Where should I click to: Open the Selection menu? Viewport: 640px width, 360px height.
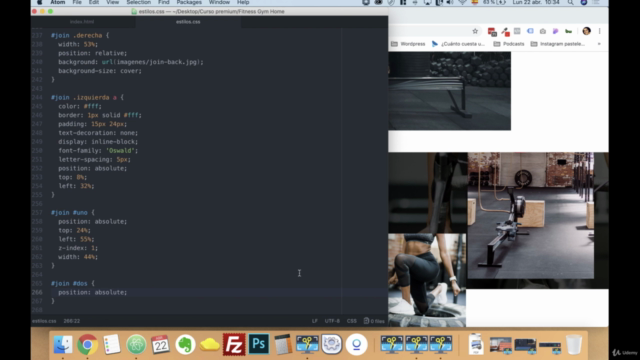tap(138, 2)
